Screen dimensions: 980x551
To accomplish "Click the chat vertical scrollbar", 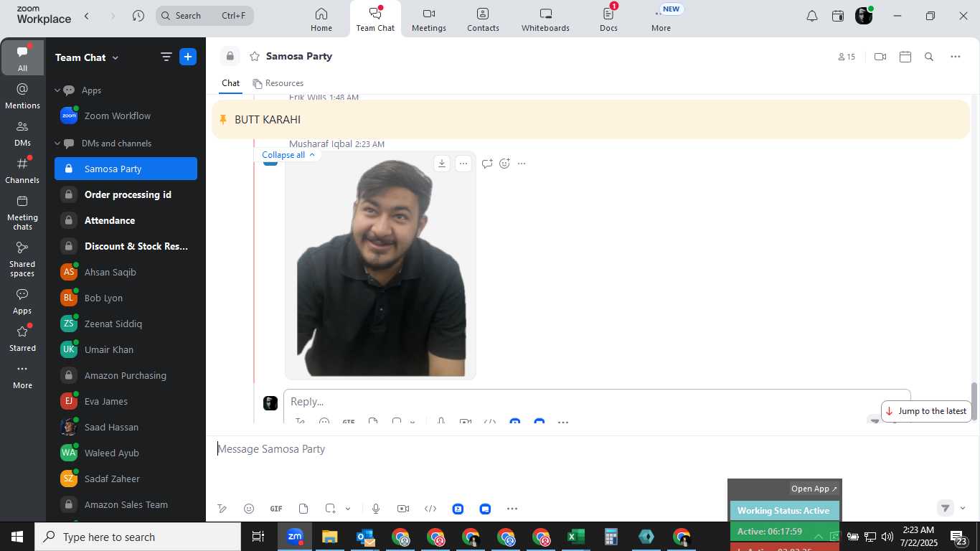I will coord(974,402).
